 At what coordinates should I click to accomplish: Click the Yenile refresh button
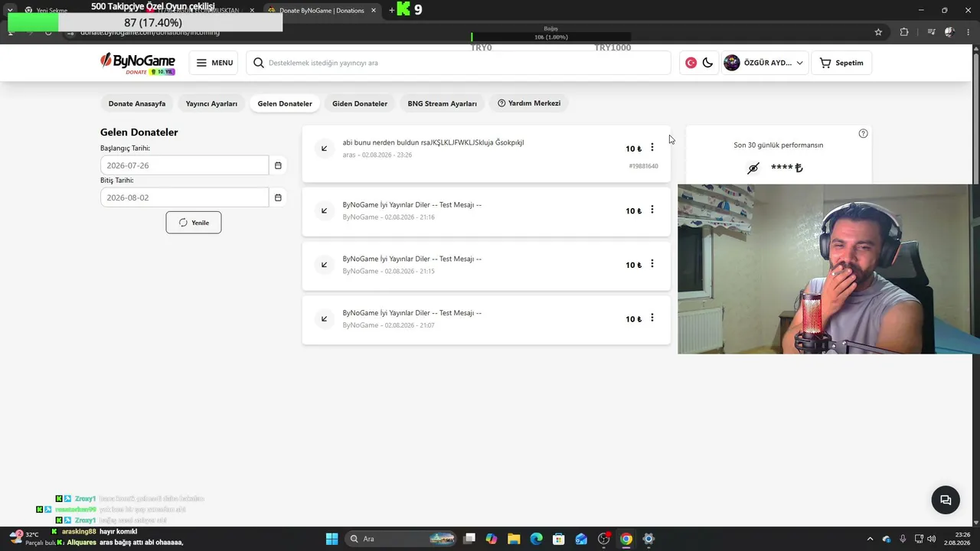tap(194, 223)
